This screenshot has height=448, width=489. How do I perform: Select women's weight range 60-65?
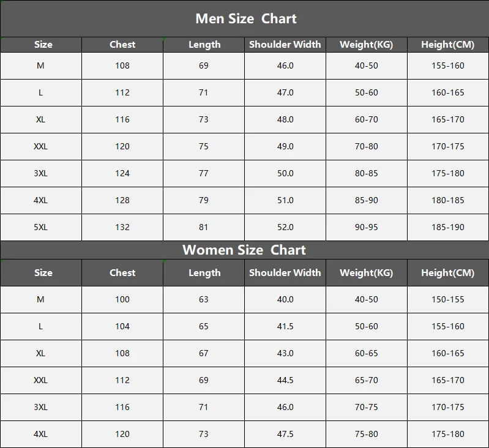(x=366, y=353)
